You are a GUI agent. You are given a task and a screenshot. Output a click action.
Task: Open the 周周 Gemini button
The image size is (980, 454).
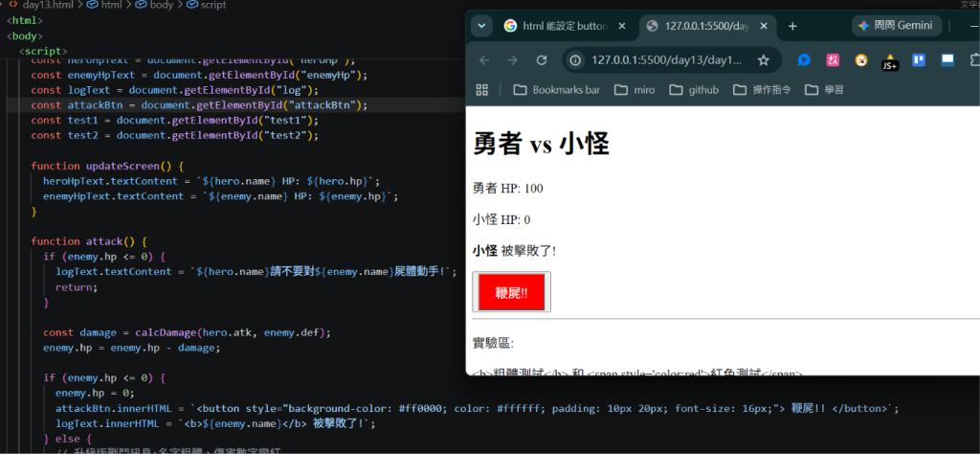[x=896, y=26]
